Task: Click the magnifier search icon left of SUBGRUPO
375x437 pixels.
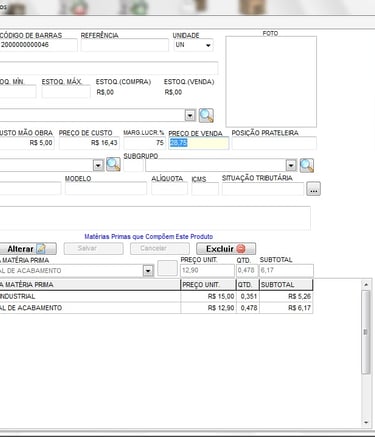Action: coord(113,165)
